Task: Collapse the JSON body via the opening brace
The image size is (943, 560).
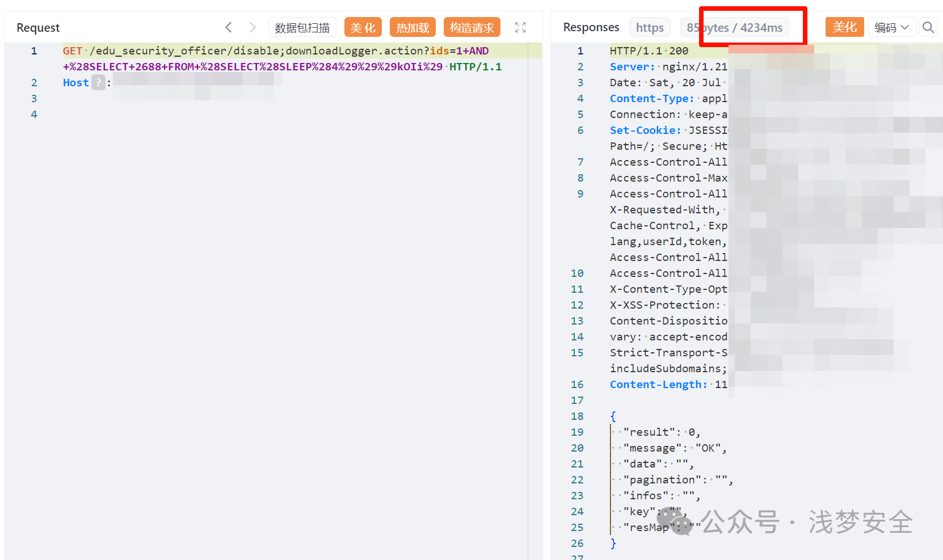Action: click(613, 416)
